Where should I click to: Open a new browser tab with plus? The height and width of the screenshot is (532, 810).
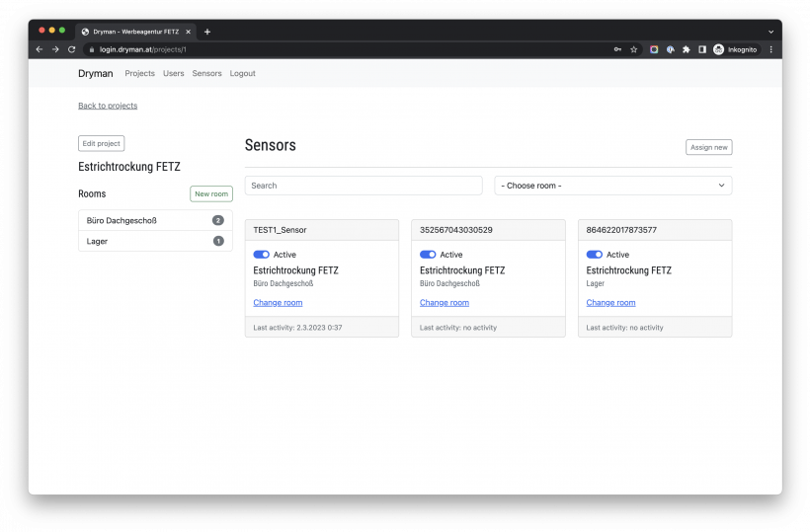(x=207, y=32)
